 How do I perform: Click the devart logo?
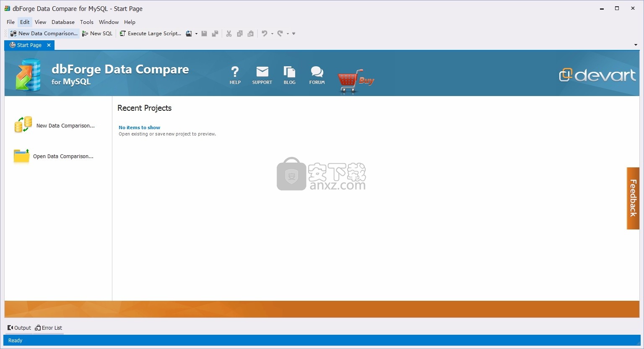[x=597, y=75]
